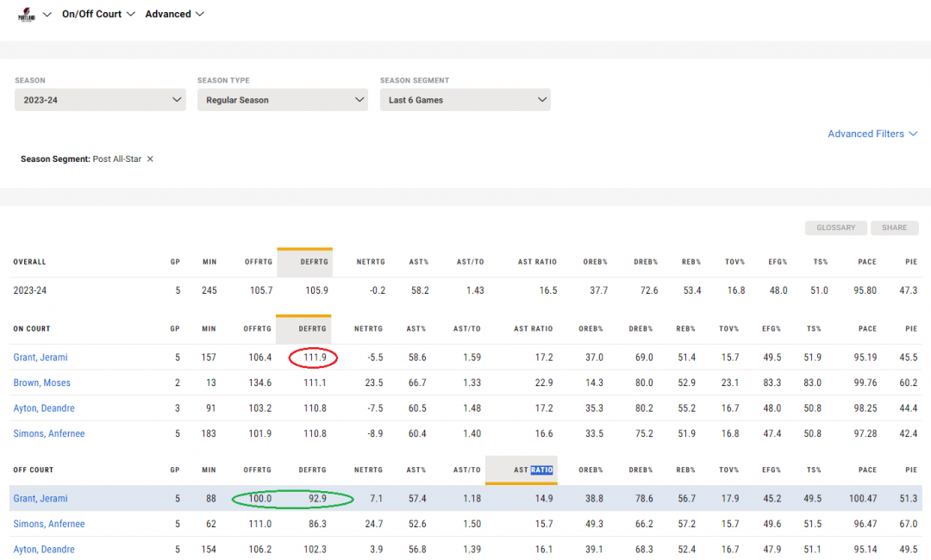Expand the team selector chevron beside the logo
The height and width of the screenshot is (560, 931).
[x=47, y=15]
